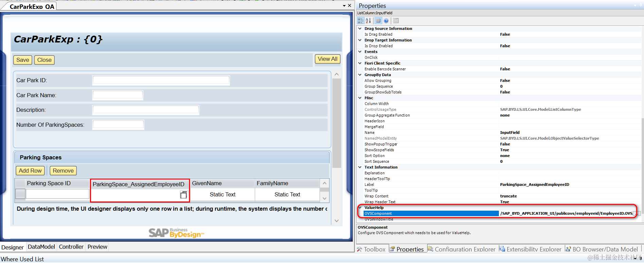
Task: Open the Controller view tab
Action: click(x=71, y=247)
